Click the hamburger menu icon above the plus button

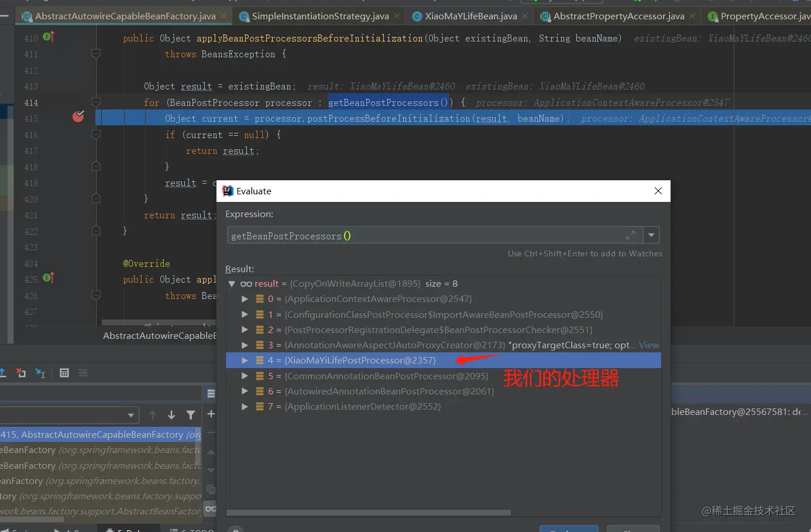[x=211, y=394]
